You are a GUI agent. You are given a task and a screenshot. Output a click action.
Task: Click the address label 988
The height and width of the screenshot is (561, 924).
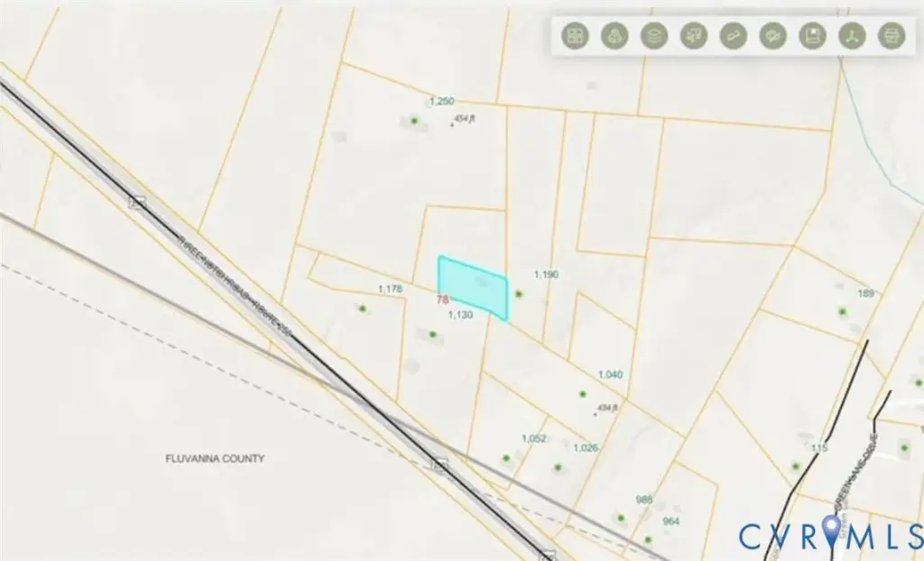644,500
